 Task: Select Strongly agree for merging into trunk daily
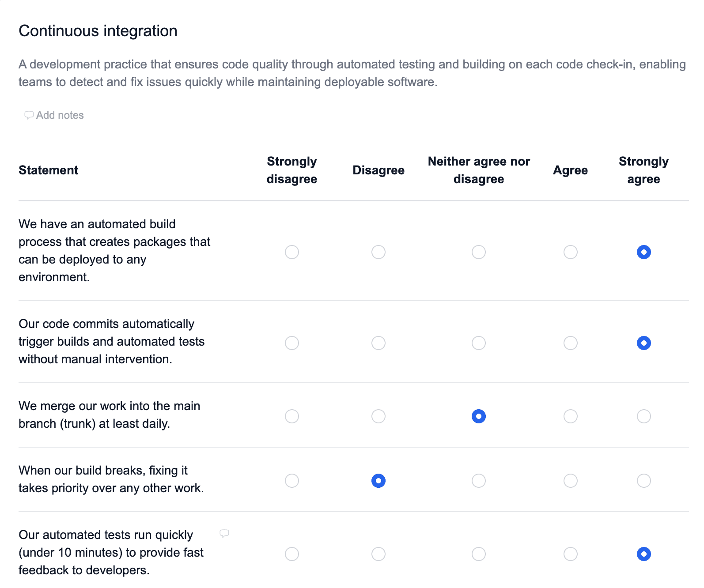pos(644,416)
